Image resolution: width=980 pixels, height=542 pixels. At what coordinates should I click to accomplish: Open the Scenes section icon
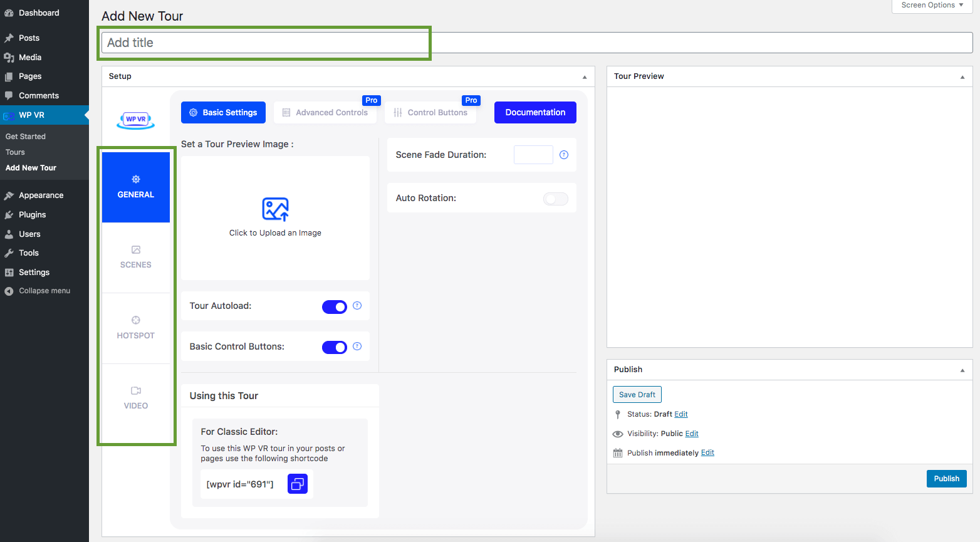(x=136, y=250)
